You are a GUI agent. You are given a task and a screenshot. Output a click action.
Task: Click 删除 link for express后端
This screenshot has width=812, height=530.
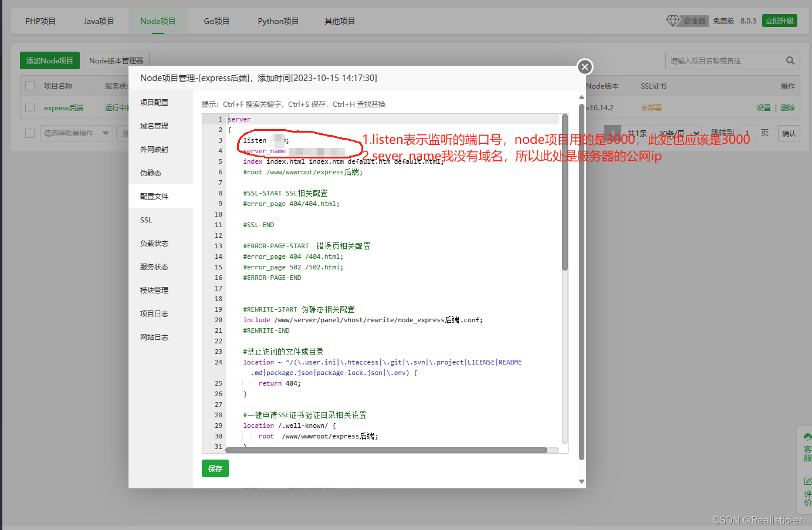pyautogui.click(x=788, y=108)
